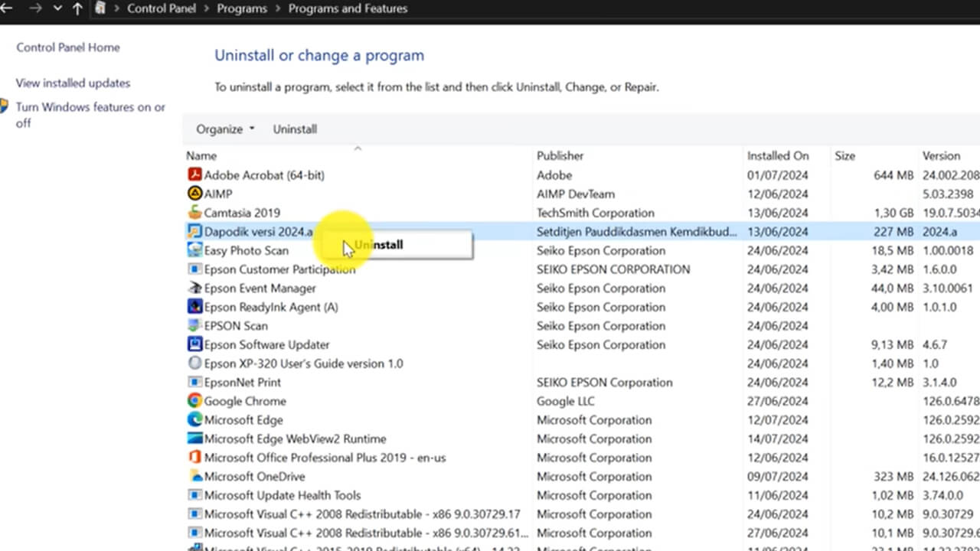This screenshot has height=551, width=980.
Task: Click the shield icon beside Windows features
Action: [4, 106]
